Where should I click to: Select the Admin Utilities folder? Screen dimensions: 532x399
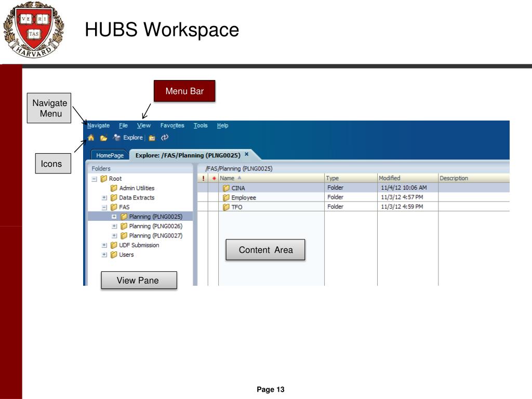(137, 188)
